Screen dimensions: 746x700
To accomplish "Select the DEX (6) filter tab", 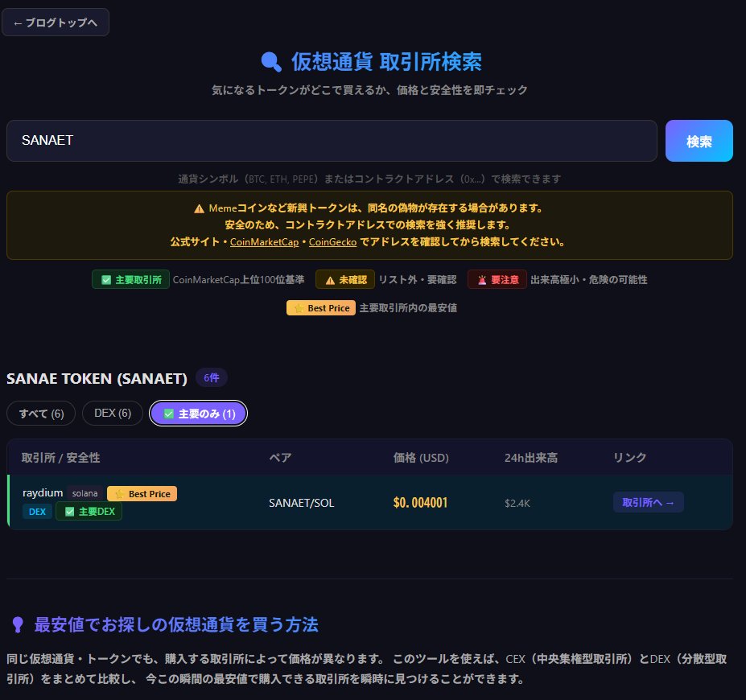I will [x=113, y=414].
